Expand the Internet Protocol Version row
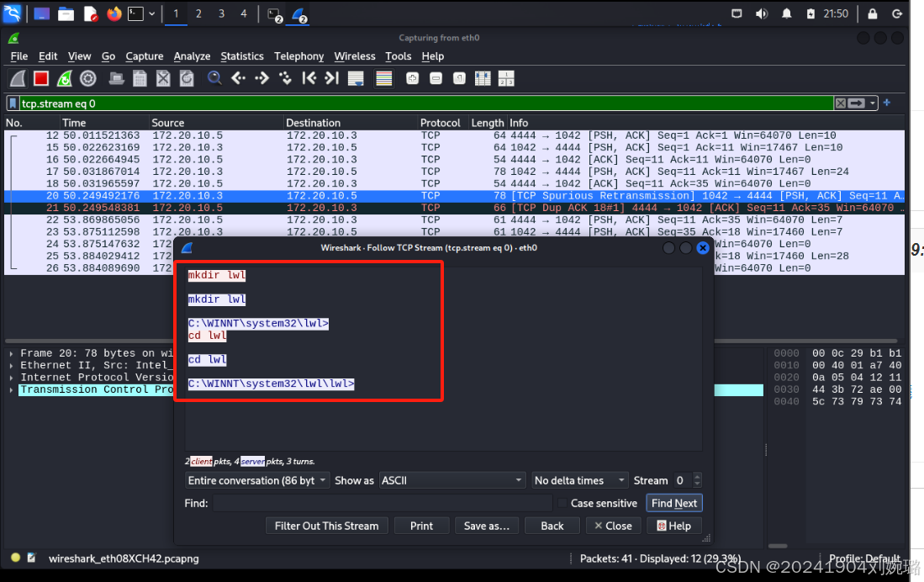 click(11, 378)
